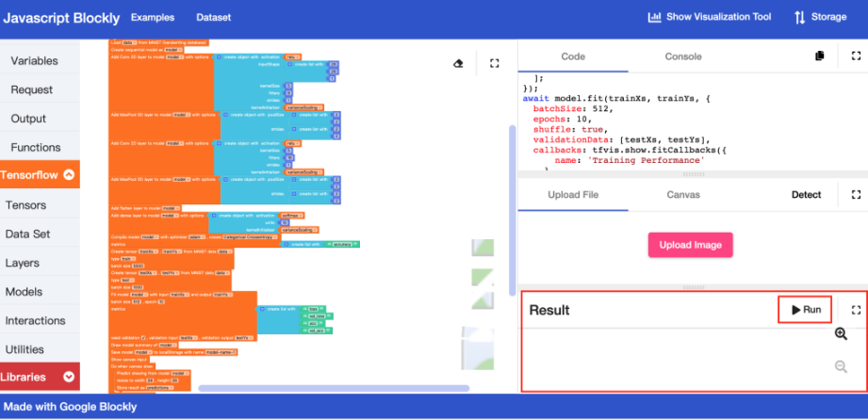The width and height of the screenshot is (868, 420).
Task: Open the Functions category
Action: (40, 147)
